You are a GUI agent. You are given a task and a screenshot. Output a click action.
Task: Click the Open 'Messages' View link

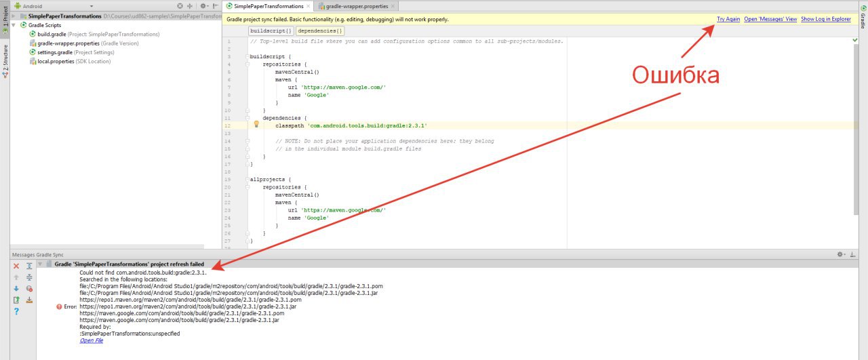[x=770, y=19]
